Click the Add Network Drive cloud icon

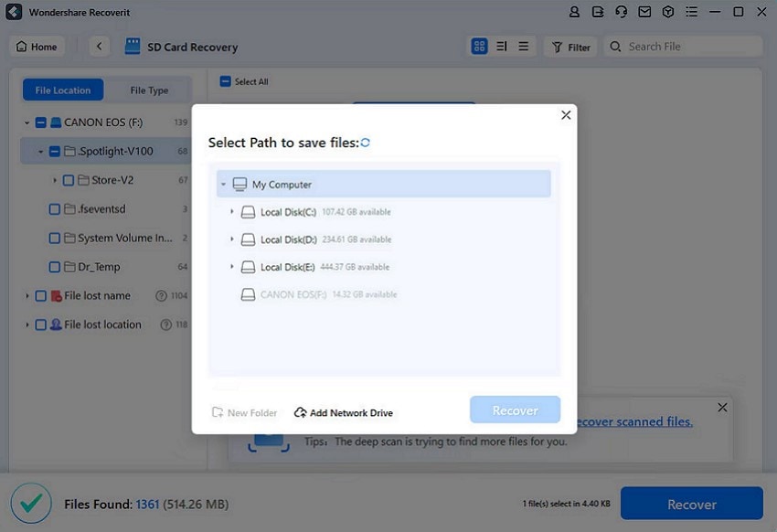(301, 412)
